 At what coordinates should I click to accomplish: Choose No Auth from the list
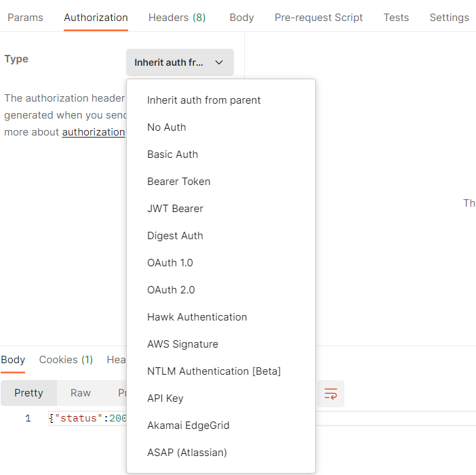tap(167, 127)
